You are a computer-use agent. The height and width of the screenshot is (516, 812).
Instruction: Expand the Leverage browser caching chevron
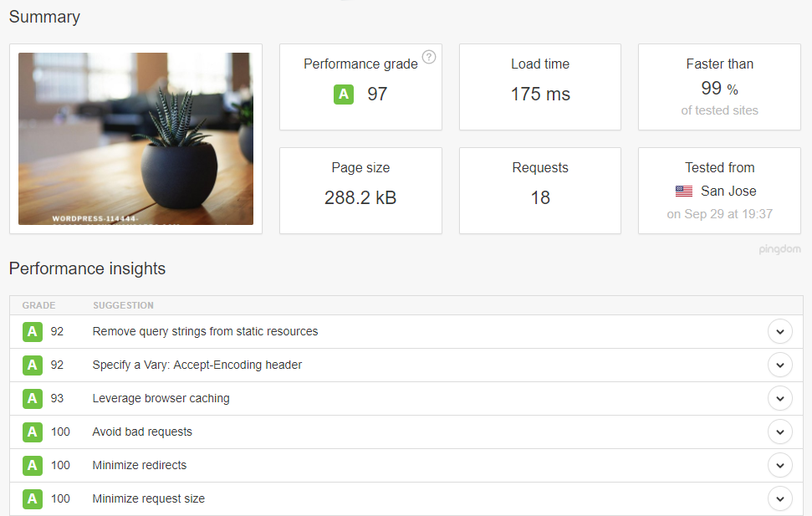tap(779, 399)
